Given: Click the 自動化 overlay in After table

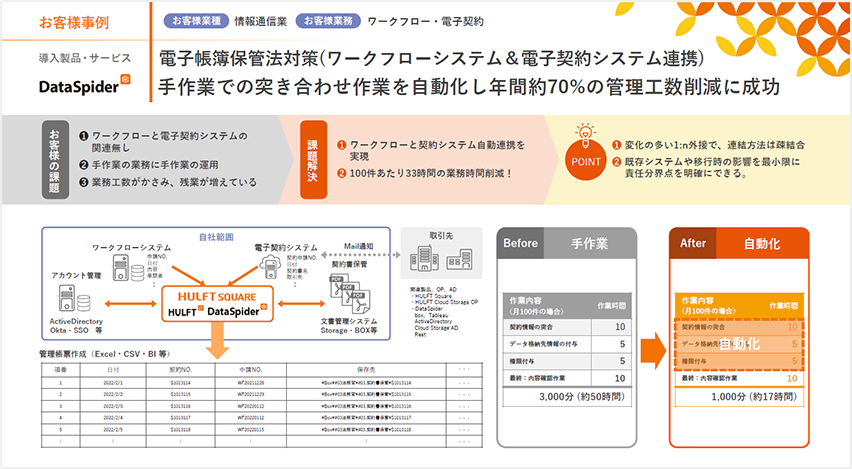Looking at the screenshot, I should point(739,343).
